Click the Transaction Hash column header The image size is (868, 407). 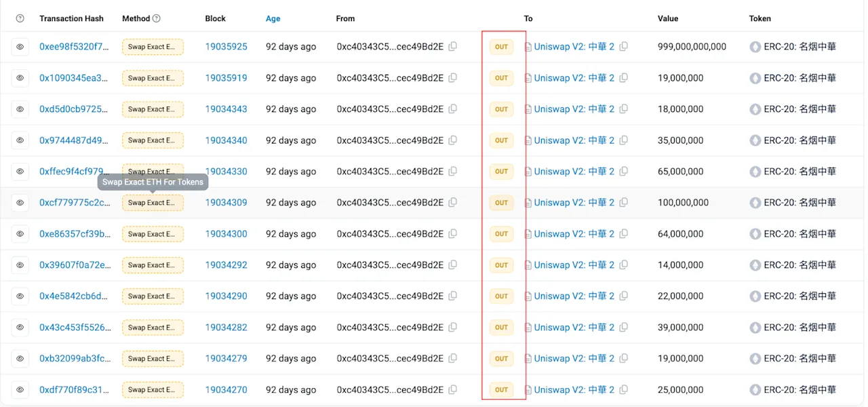coord(72,18)
